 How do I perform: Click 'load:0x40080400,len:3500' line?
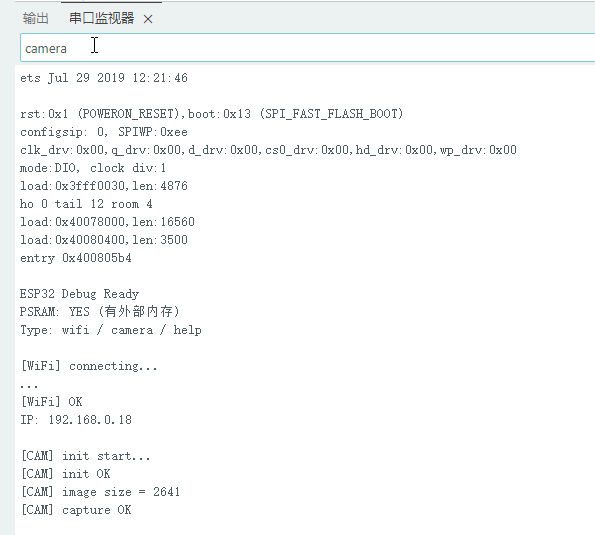click(x=104, y=240)
